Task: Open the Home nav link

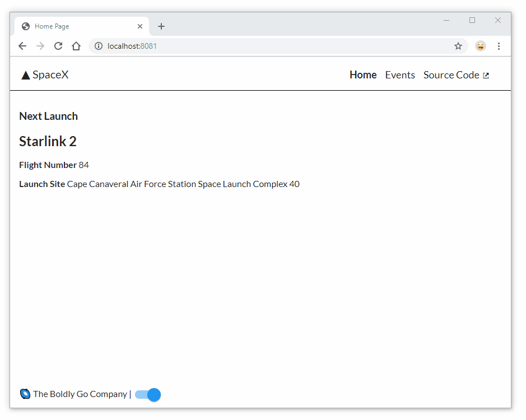Action: [363, 75]
